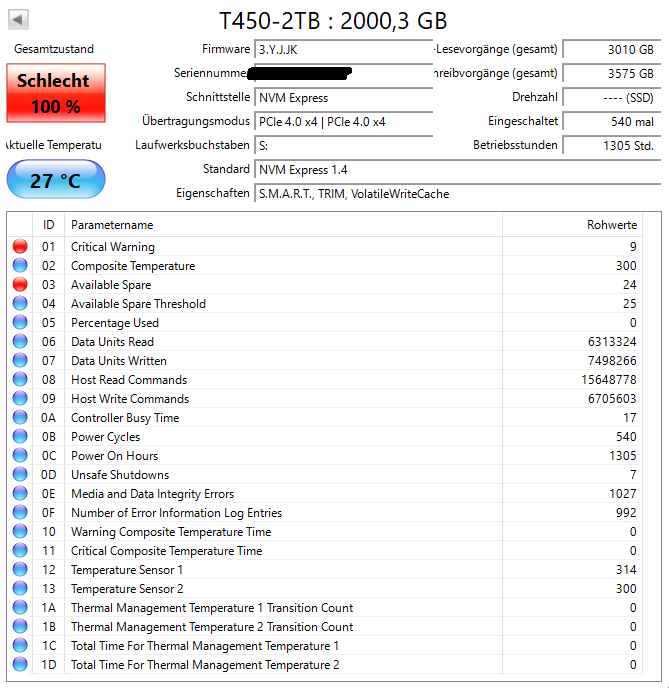Click raw value 17 of Controller Busy Time

tap(630, 418)
